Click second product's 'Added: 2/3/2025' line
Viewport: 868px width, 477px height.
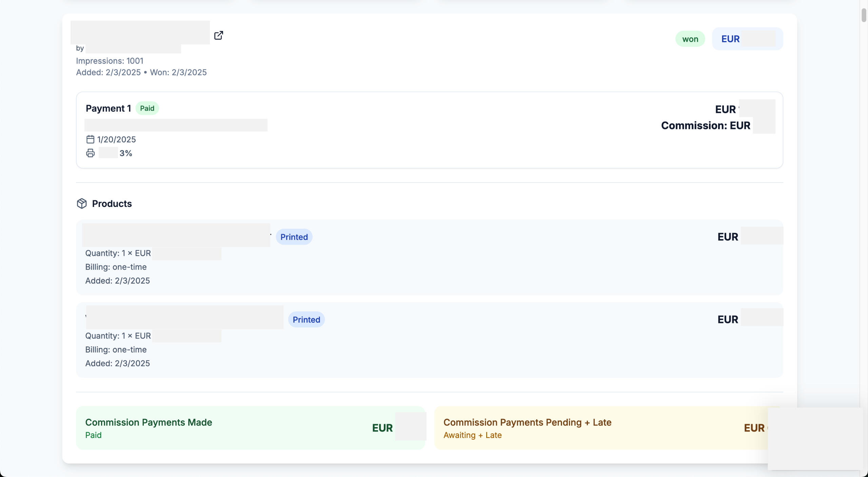pos(117,363)
